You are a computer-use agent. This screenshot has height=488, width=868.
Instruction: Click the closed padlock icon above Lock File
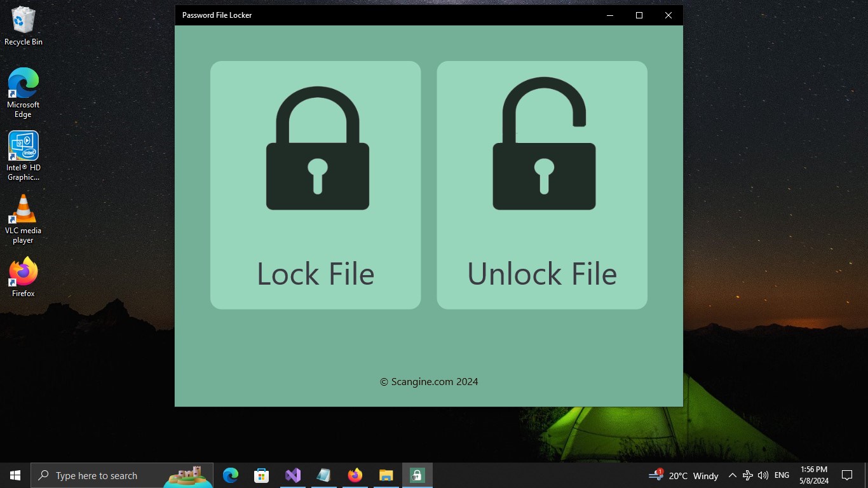[316, 147]
